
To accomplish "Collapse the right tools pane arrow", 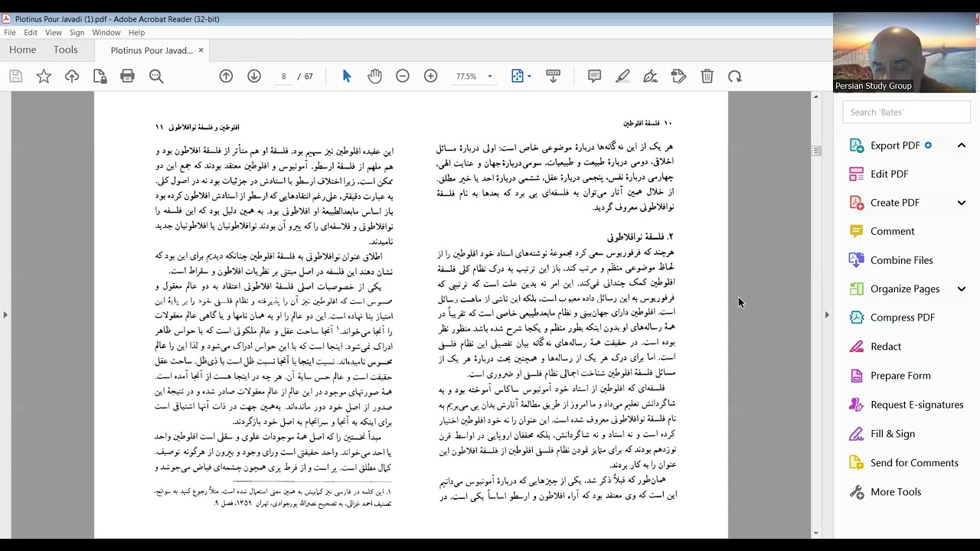I will click(x=827, y=315).
